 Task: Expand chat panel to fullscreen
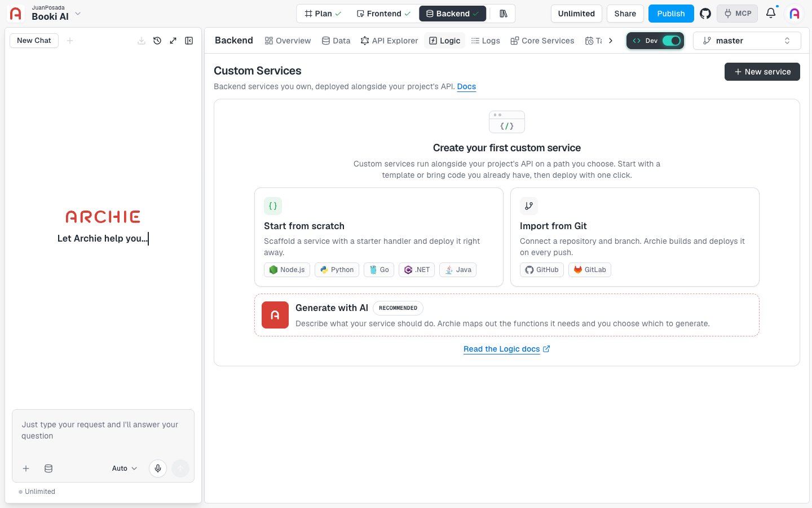[x=173, y=41]
